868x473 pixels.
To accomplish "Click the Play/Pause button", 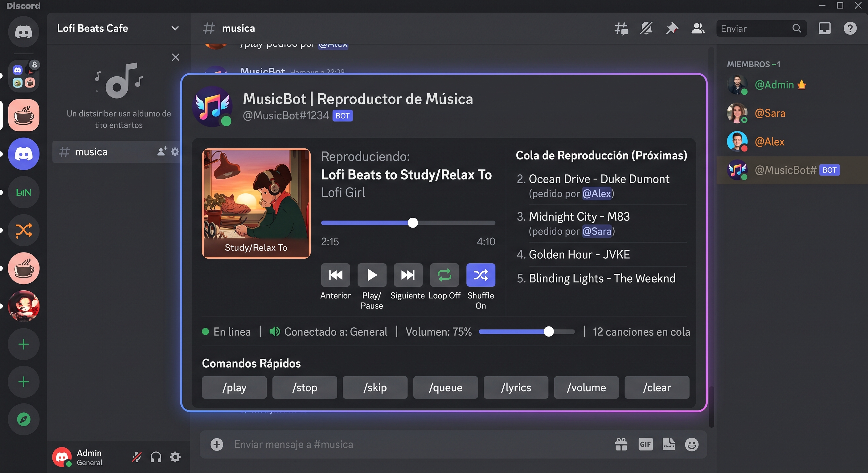I will [x=372, y=275].
